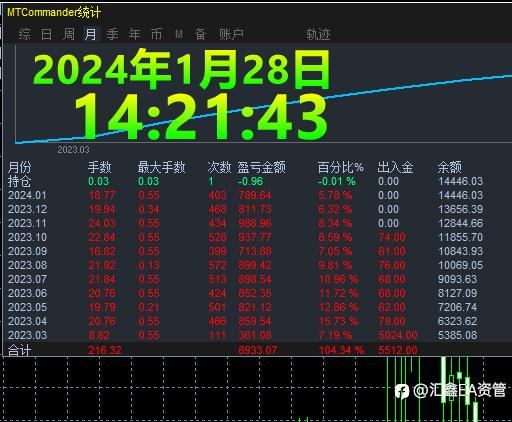The height and width of the screenshot is (422, 512).
Task: Click the 最大手数 column header
Action: tap(161, 167)
